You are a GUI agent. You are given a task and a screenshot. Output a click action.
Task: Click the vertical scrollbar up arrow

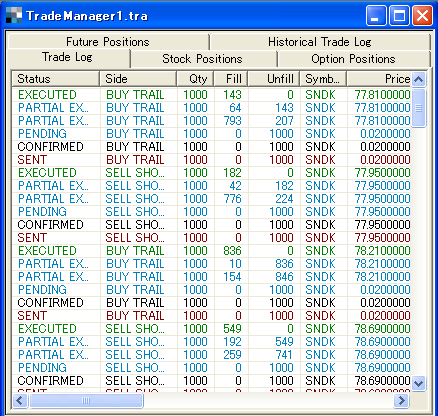(418, 79)
